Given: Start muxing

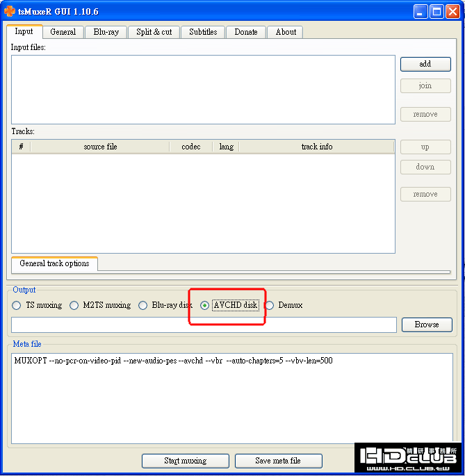Looking at the screenshot, I should 186,461.
